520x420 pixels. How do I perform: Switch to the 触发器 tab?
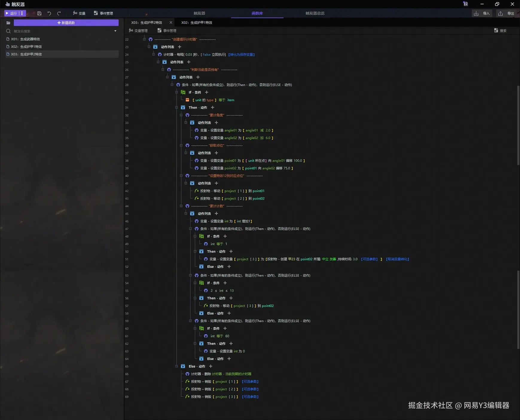(199, 13)
